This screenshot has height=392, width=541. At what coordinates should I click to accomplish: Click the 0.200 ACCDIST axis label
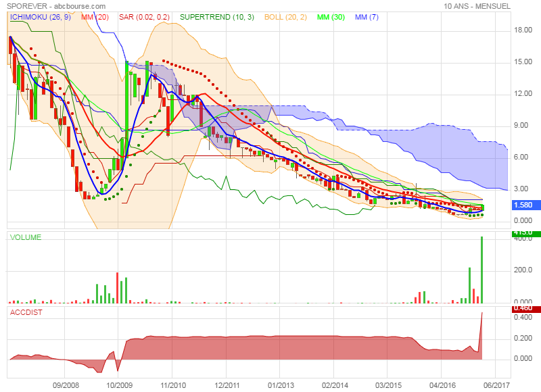point(523,338)
